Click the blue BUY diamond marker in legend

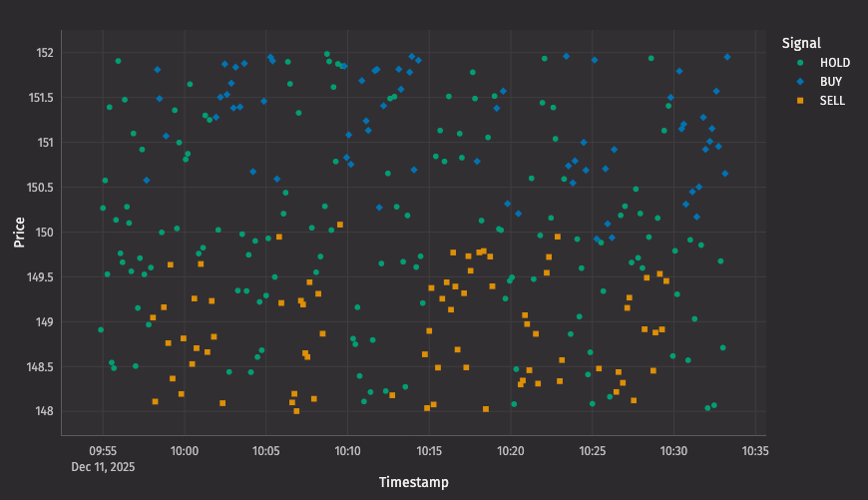click(798, 81)
